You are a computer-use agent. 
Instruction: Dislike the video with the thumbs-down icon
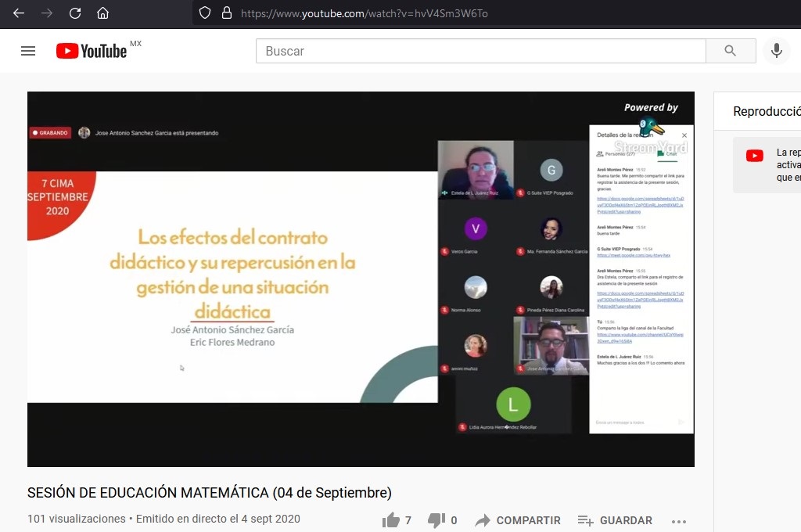click(436, 520)
